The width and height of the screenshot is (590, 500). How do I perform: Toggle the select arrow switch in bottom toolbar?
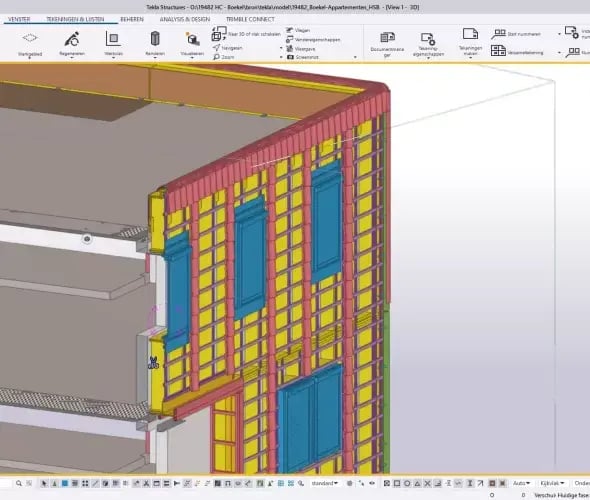coord(44,483)
